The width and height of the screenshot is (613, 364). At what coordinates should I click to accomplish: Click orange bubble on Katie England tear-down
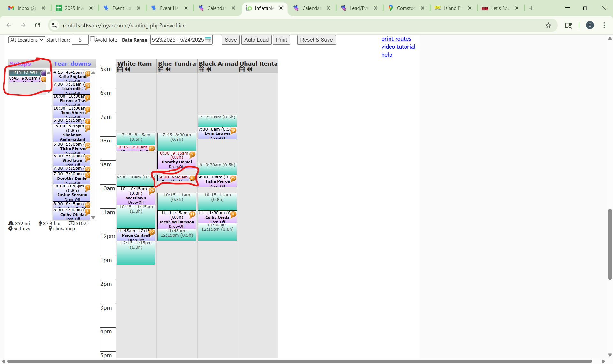87,73
